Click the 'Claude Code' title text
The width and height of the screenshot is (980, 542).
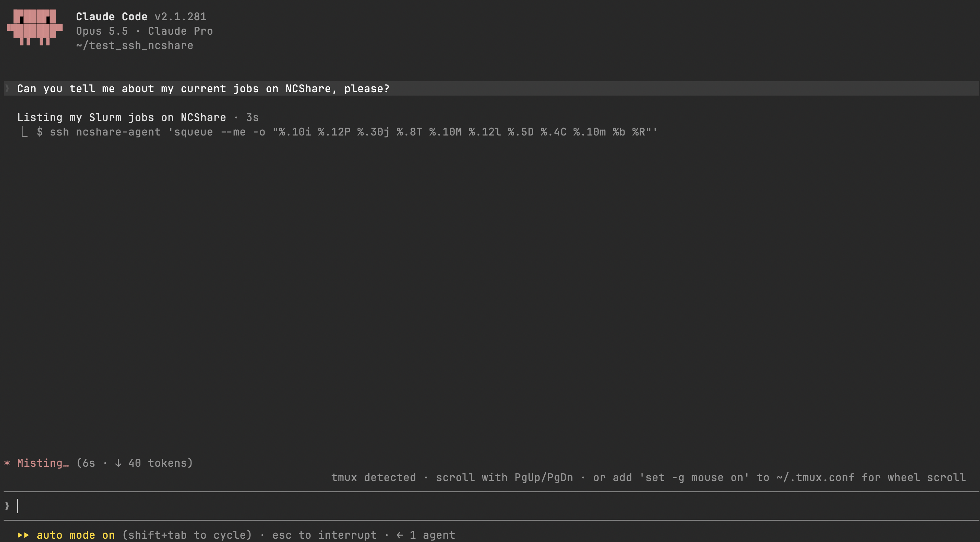click(112, 17)
